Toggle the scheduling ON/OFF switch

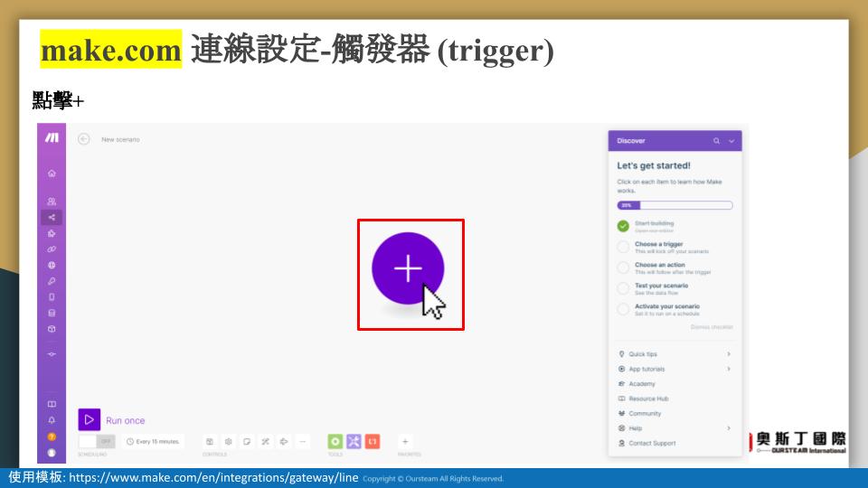coord(97,442)
